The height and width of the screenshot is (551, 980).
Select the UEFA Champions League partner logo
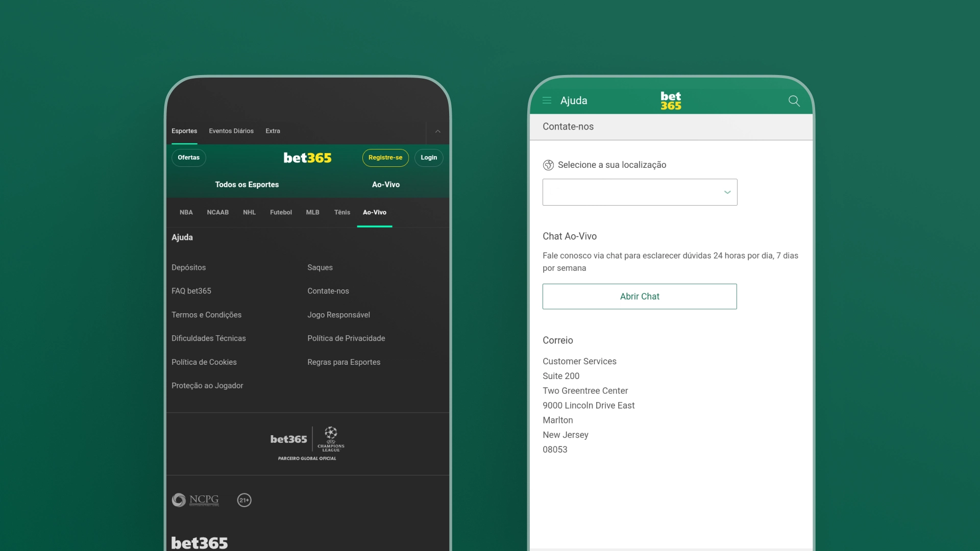coord(331,439)
